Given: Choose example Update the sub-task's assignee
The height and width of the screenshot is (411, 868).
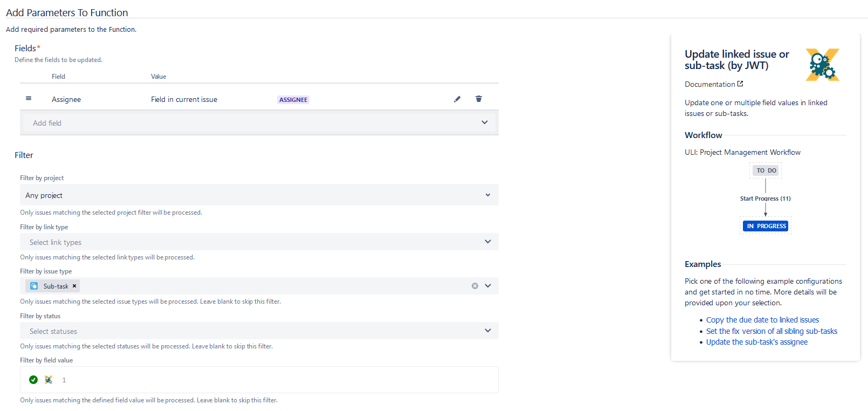Looking at the screenshot, I should click(757, 342).
